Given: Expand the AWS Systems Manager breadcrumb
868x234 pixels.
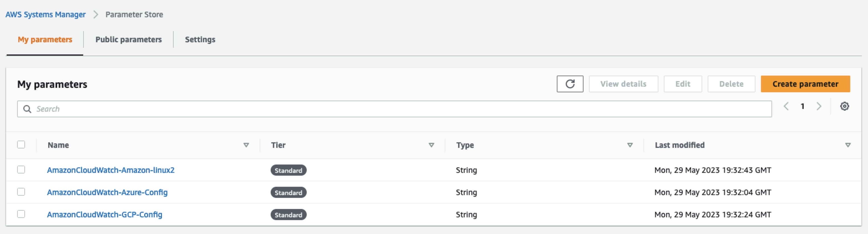Looking at the screenshot, I should [x=45, y=14].
